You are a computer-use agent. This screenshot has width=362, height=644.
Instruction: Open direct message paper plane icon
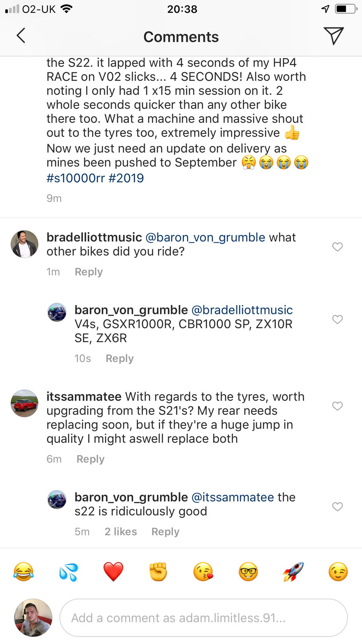click(x=333, y=36)
